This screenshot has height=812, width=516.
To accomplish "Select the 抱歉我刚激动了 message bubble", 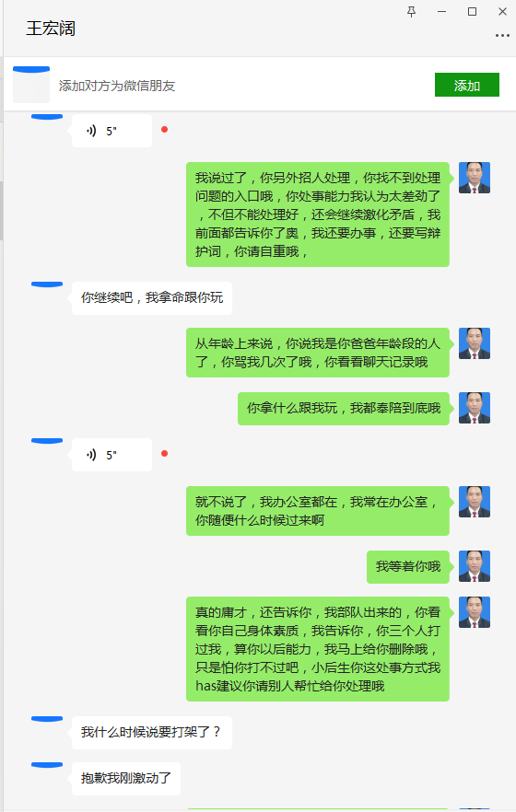I will click(126, 778).
